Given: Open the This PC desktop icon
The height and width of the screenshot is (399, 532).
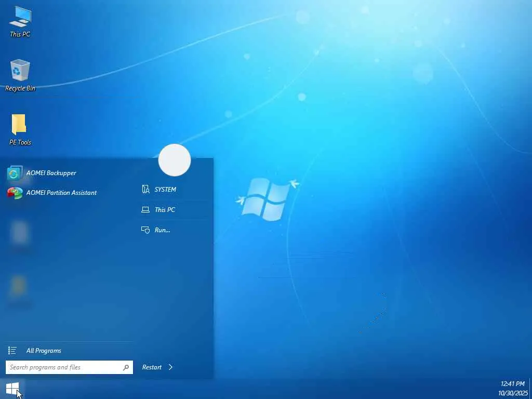Looking at the screenshot, I should point(20,21).
